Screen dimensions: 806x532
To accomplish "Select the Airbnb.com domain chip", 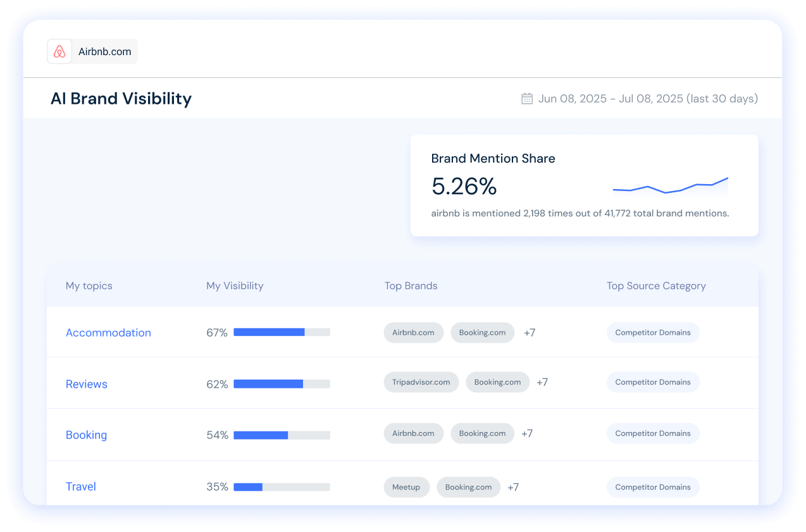I will [92, 51].
